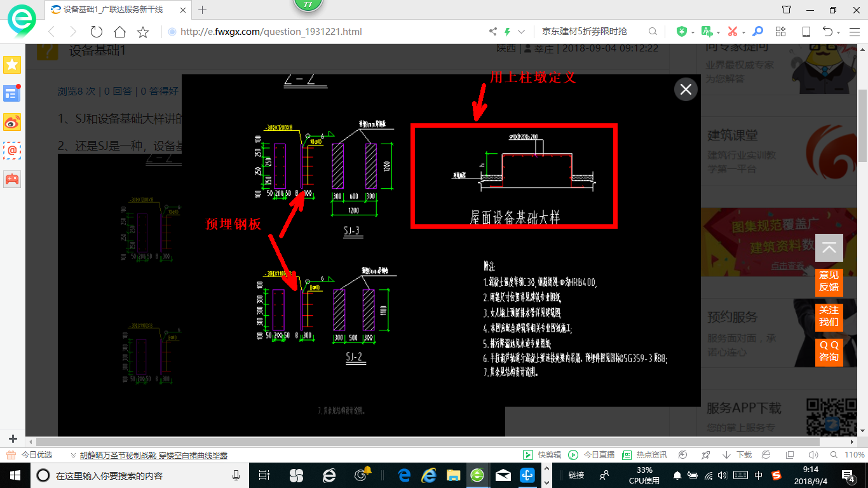Expand the address bar dropdown chevron
This screenshot has height=488, width=868.
pos(522,32)
